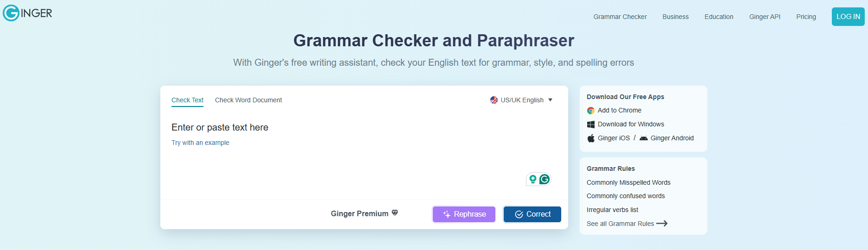This screenshot has height=250, width=868.
Task: Click the Rephrase button
Action: (x=464, y=214)
